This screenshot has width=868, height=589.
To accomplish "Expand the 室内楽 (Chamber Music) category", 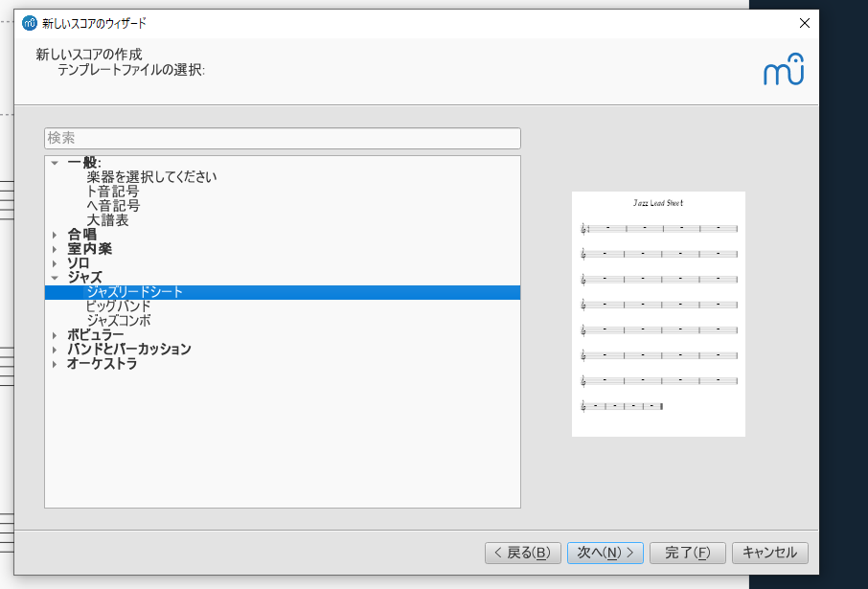I will click(55, 248).
